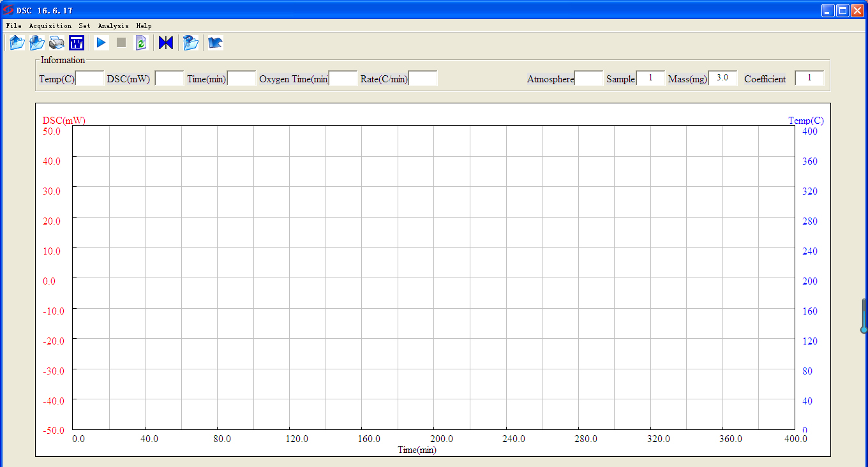This screenshot has width=868, height=467.
Task: Click the printer icon in toolbar
Action: coord(57,43)
